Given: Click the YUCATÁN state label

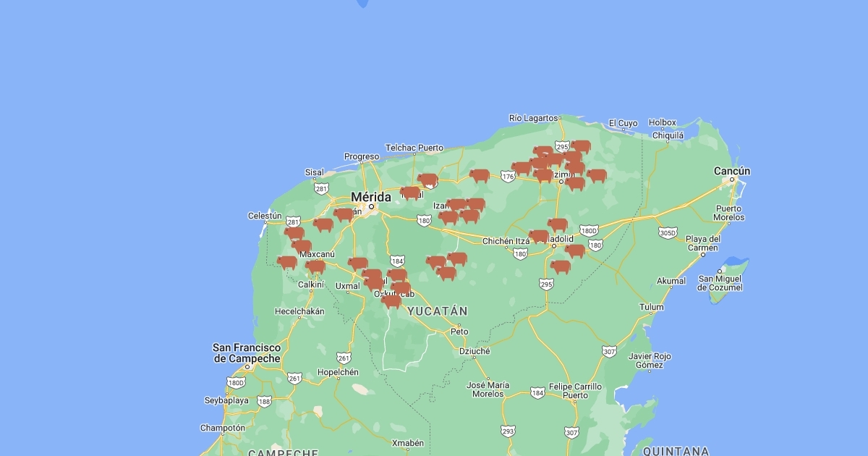Looking at the screenshot, I should pos(437,311).
